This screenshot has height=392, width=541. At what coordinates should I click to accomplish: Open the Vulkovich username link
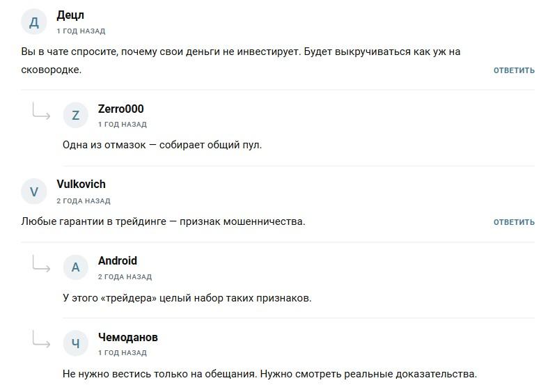81,185
